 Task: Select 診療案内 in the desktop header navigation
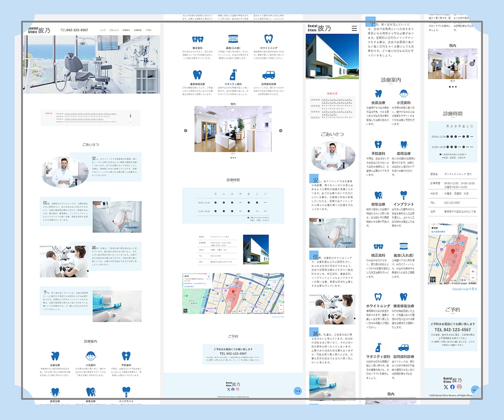pos(126,30)
